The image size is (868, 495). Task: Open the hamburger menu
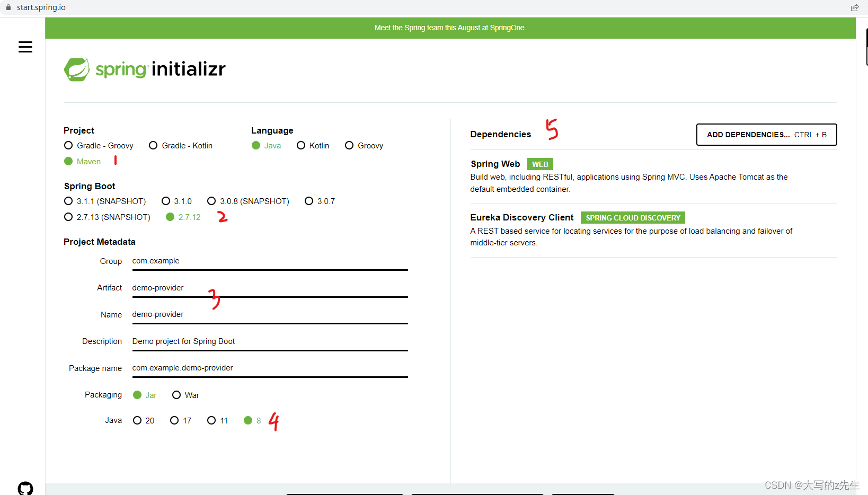point(25,47)
